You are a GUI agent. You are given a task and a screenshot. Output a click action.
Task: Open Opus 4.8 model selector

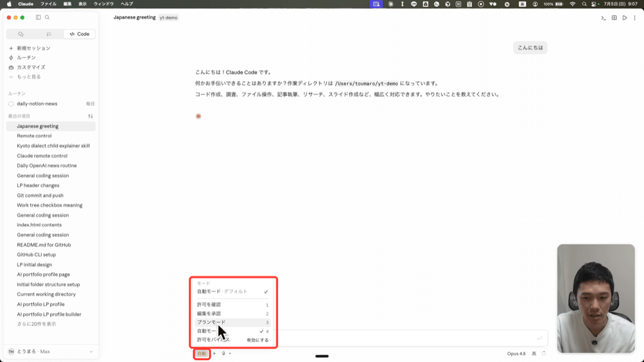coord(516,354)
